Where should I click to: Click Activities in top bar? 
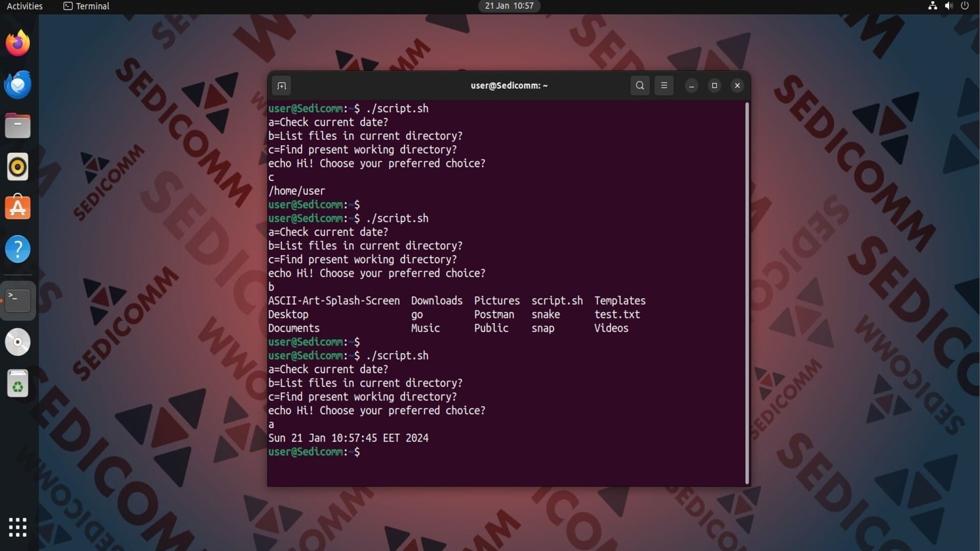coord(24,6)
